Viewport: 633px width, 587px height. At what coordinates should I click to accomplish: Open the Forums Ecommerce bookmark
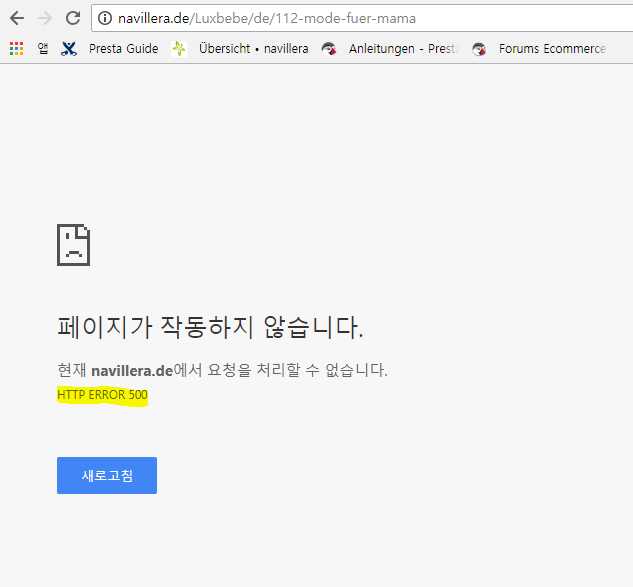pos(552,49)
